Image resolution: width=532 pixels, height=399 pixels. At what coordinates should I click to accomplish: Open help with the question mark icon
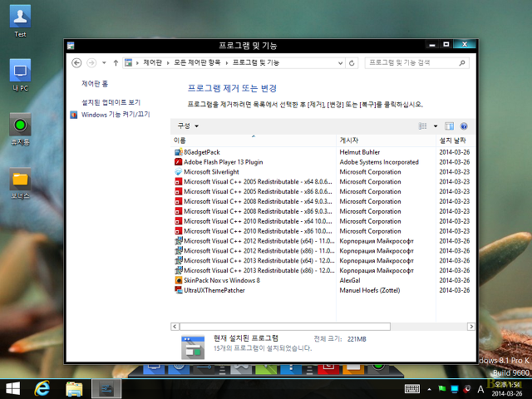pyautogui.click(x=464, y=126)
